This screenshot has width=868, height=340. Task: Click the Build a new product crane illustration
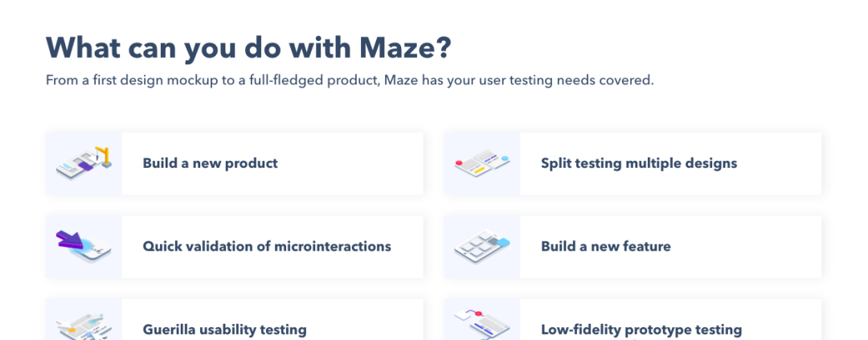click(x=84, y=163)
